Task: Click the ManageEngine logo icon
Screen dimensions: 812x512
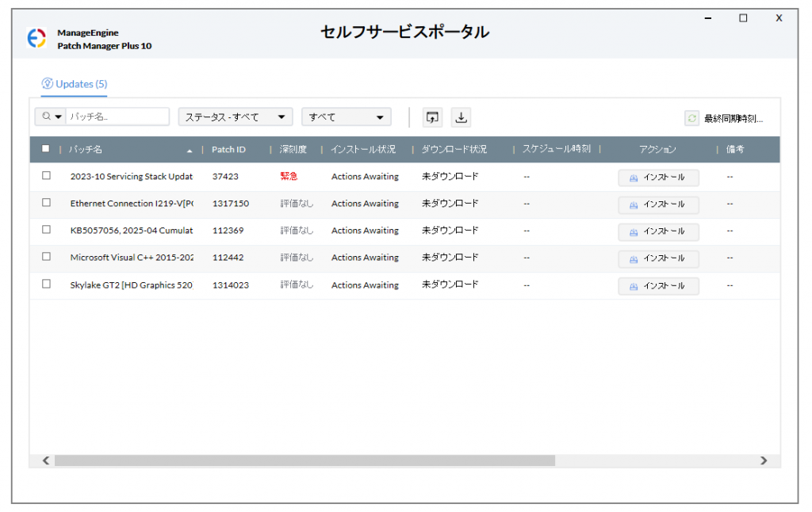Action: (36, 39)
